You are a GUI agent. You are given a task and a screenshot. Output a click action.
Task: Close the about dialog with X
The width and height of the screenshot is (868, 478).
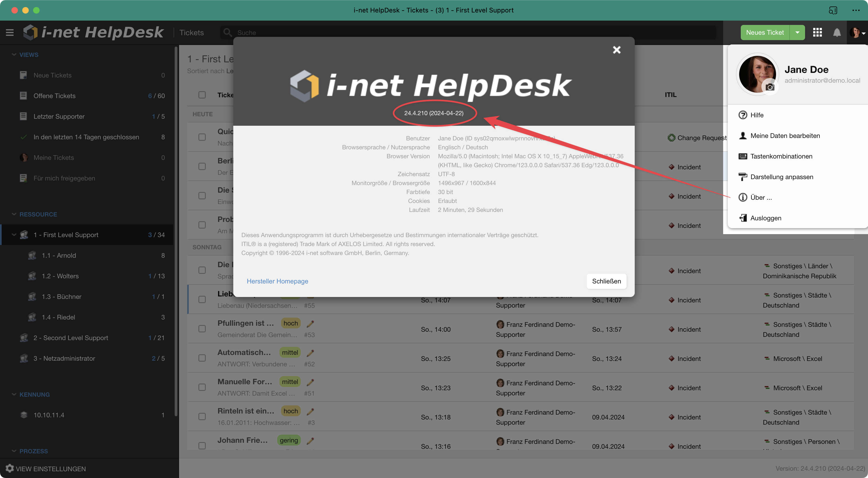[x=617, y=50]
